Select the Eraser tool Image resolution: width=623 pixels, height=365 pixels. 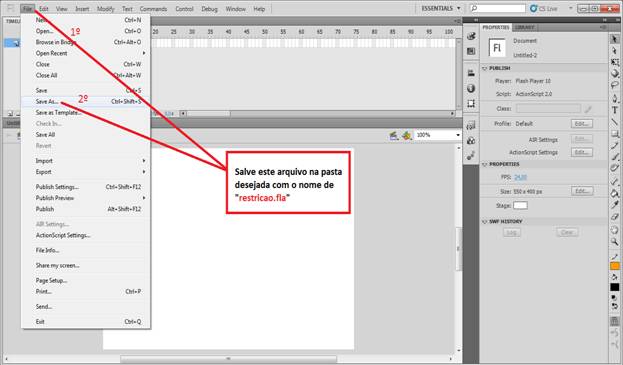point(615,217)
